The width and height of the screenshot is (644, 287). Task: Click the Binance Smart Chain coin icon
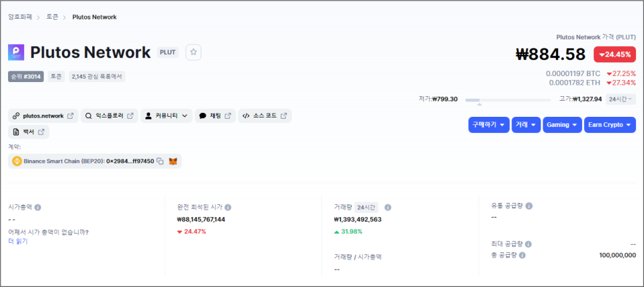point(17,161)
